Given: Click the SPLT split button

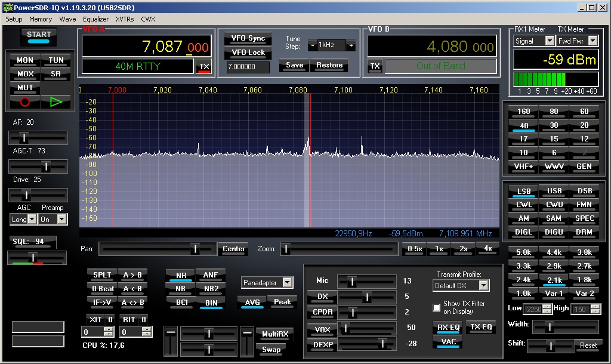Looking at the screenshot, I should click(x=102, y=275).
